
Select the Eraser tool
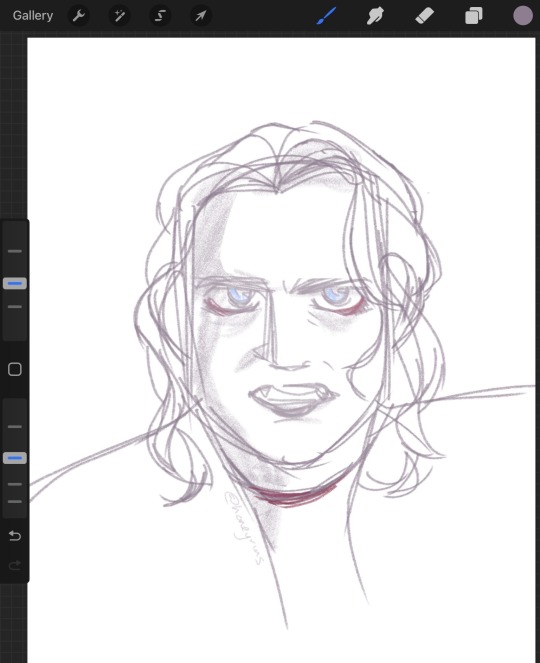click(x=425, y=16)
